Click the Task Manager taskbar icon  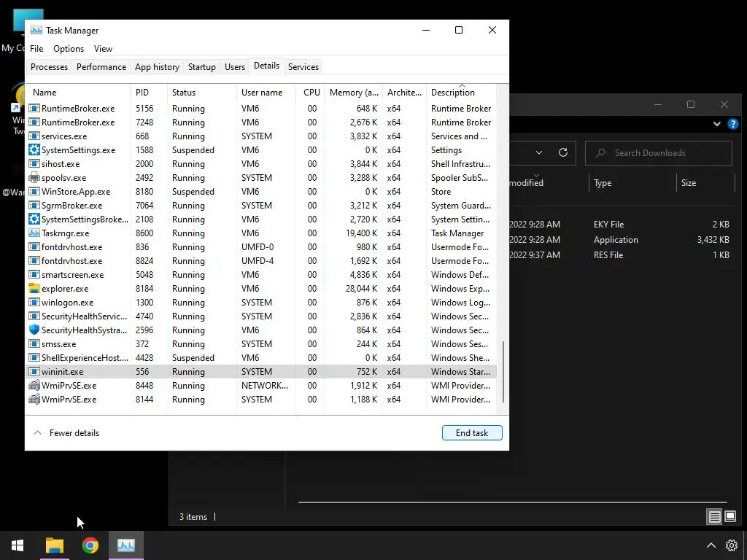click(x=126, y=545)
